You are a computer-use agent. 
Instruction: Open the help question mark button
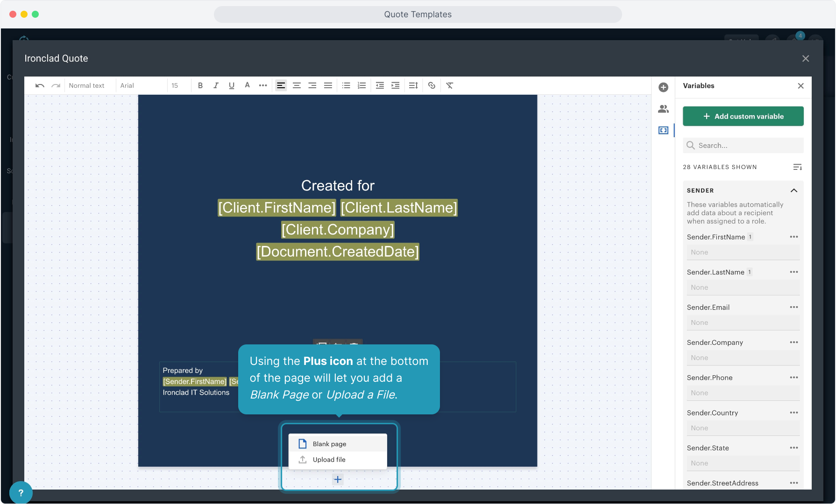(x=21, y=492)
